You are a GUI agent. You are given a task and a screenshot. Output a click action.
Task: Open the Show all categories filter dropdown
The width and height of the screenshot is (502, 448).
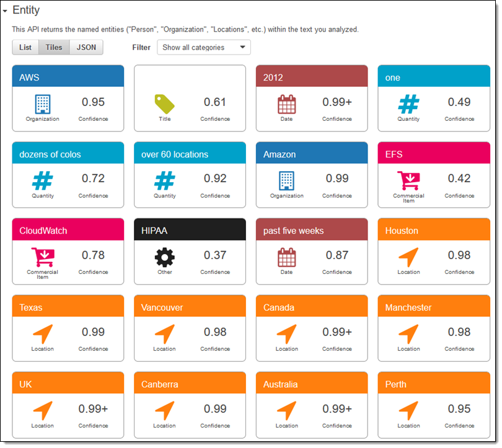tap(204, 47)
